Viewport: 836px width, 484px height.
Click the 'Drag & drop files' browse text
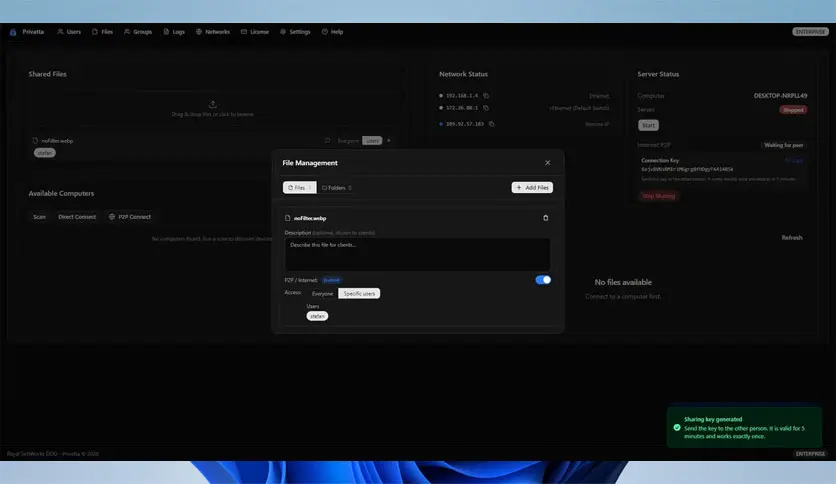[x=213, y=114]
